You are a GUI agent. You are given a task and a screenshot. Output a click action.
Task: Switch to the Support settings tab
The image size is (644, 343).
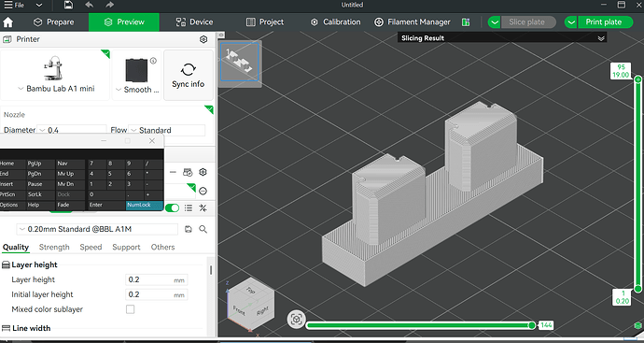point(126,247)
